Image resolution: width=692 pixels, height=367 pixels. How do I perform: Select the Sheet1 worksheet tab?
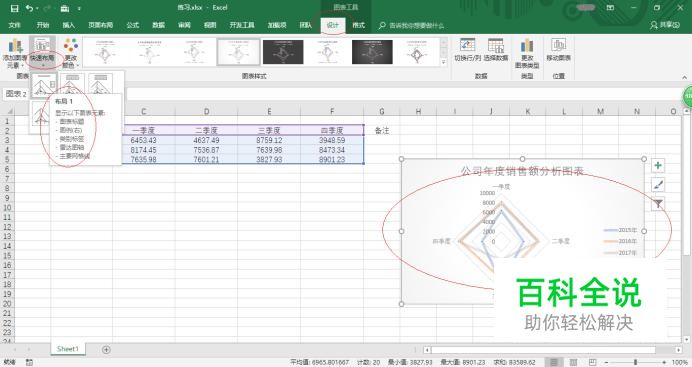coord(68,349)
